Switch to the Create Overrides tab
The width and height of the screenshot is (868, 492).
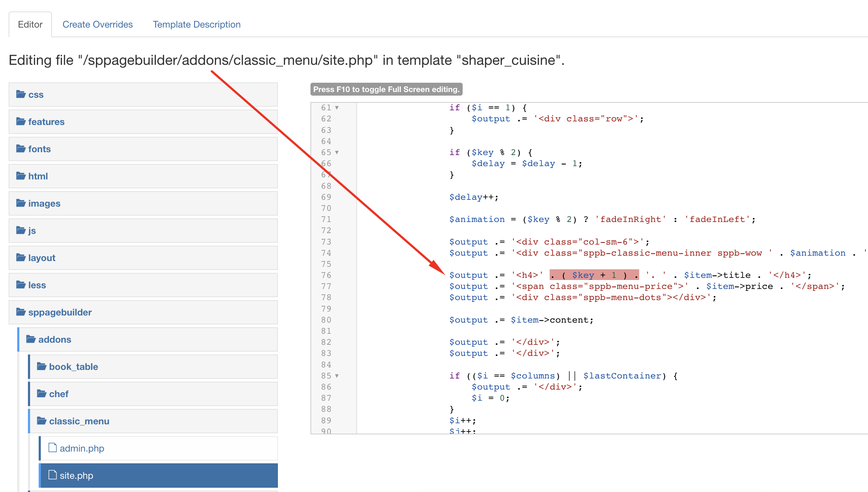coord(97,24)
